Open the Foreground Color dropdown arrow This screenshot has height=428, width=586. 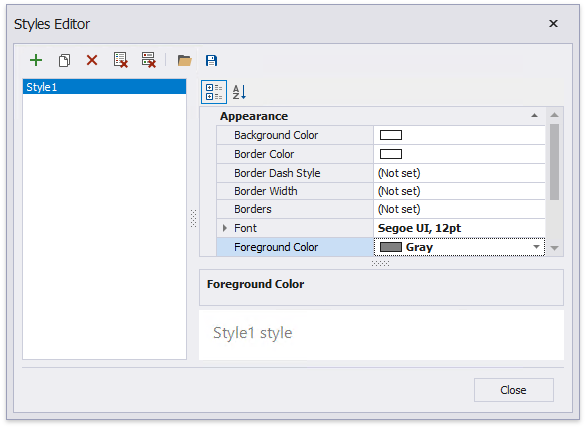(x=536, y=247)
